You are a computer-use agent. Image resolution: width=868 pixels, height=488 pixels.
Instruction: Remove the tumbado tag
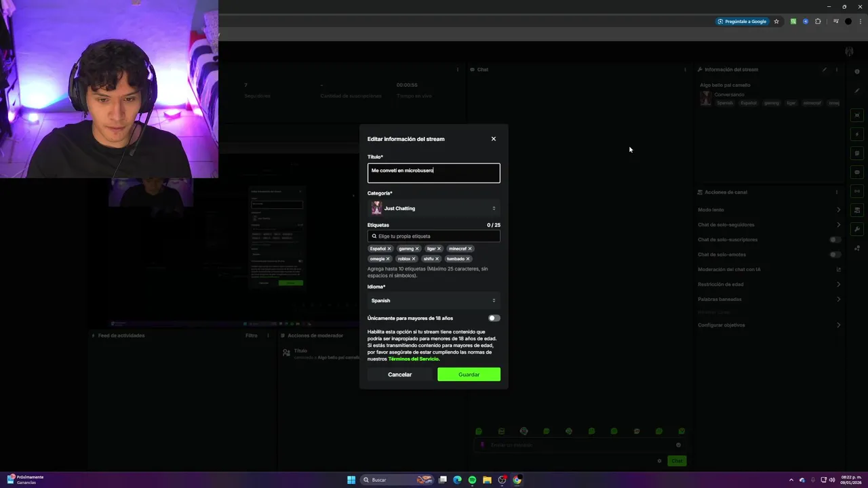468,259
